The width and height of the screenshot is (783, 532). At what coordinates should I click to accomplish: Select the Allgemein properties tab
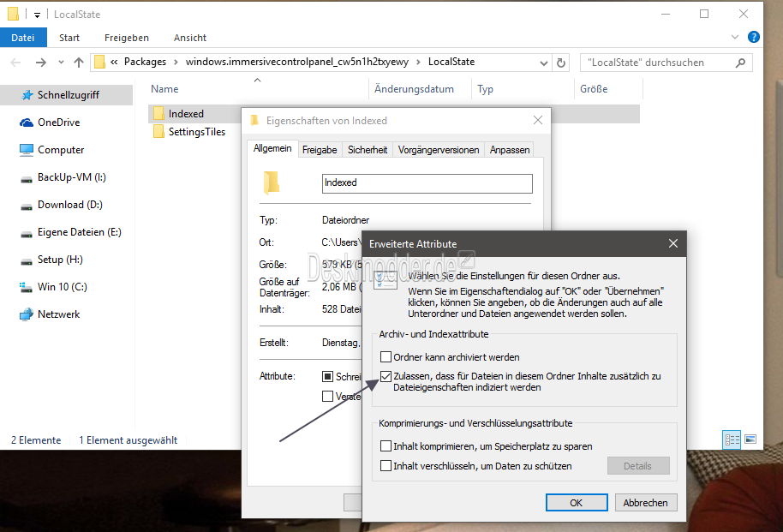click(x=272, y=148)
